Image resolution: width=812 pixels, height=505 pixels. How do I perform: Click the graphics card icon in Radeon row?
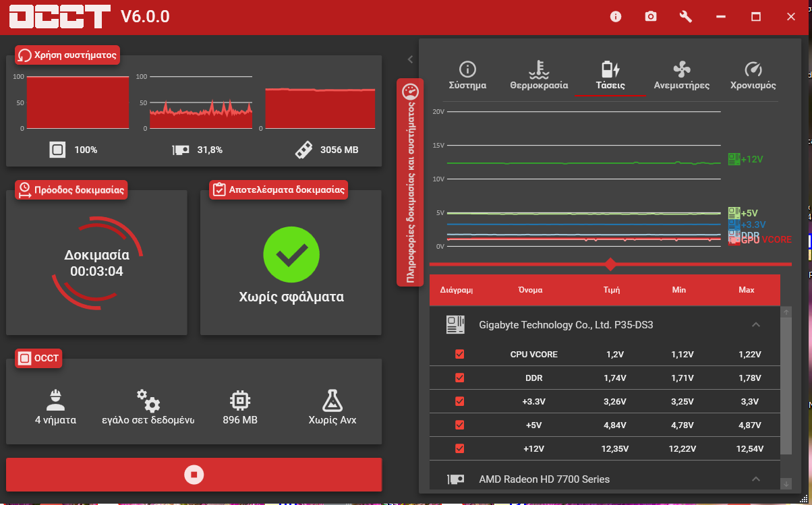[x=456, y=479]
